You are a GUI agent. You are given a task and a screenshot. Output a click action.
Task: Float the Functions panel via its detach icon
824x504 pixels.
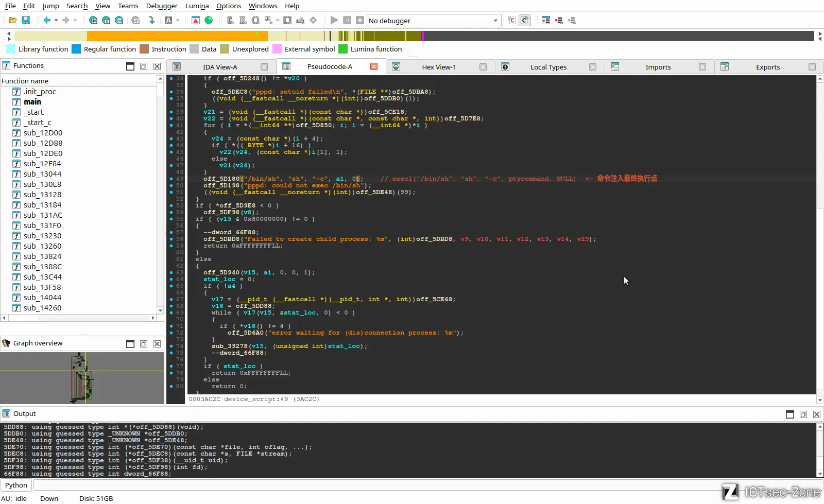tap(144, 66)
